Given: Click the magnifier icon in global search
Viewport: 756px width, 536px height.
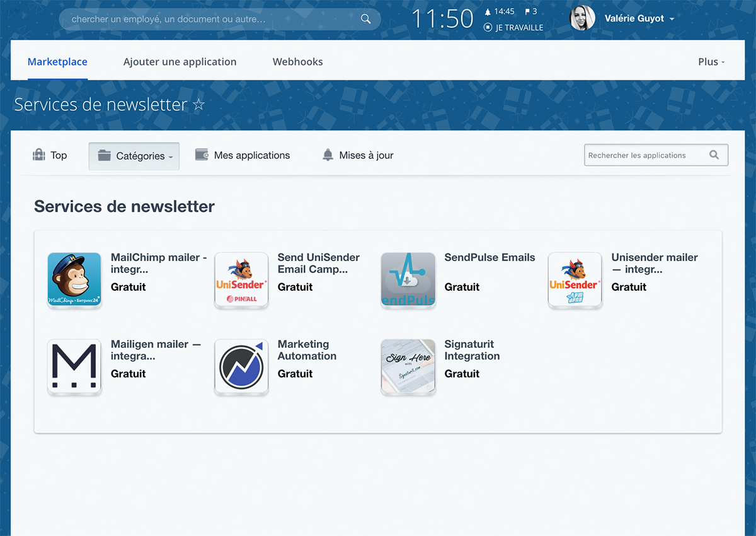Looking at the screenshot, I should point(365,19).
